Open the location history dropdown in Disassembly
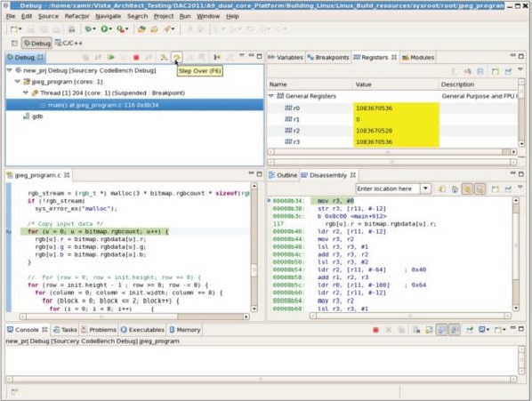 pos(425,188)
